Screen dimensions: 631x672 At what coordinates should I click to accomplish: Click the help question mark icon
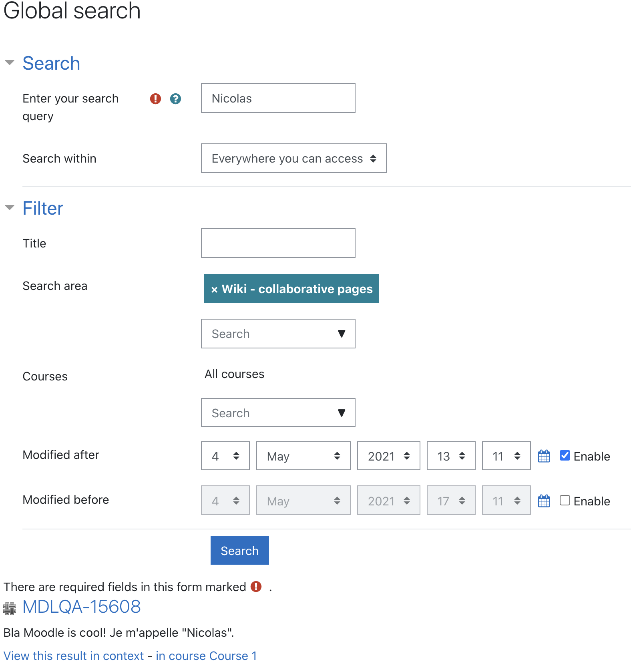[x=175, y=99]
